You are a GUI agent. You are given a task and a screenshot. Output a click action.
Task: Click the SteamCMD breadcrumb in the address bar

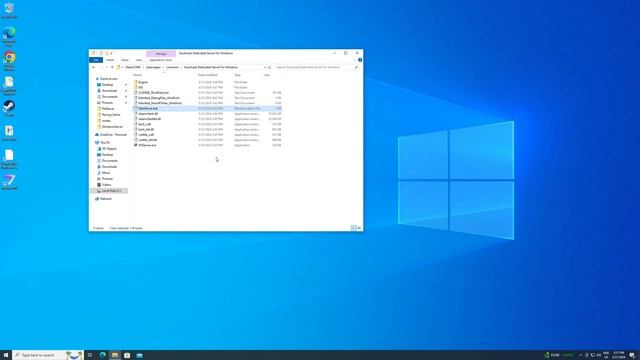pyautogui.click(x=133, y=67)
